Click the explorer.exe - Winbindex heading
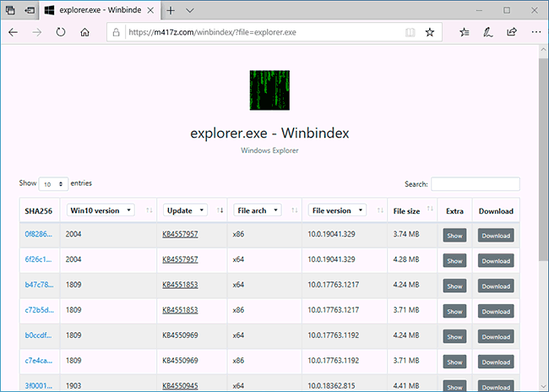The width and height of the screenshot is (549, 392). coord(269,133)
